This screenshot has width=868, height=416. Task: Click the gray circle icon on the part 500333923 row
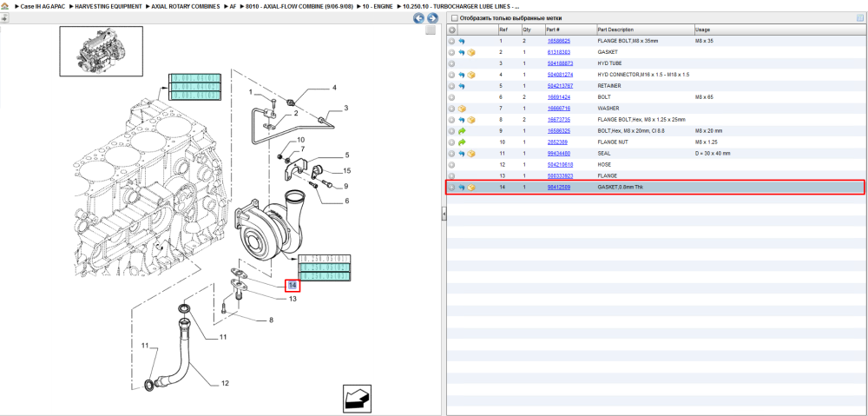tap(451, 176)
